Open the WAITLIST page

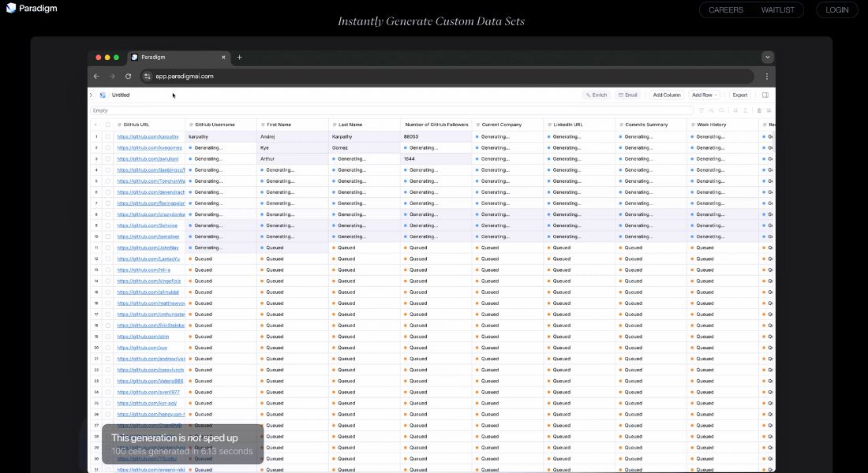pos(777,10)
